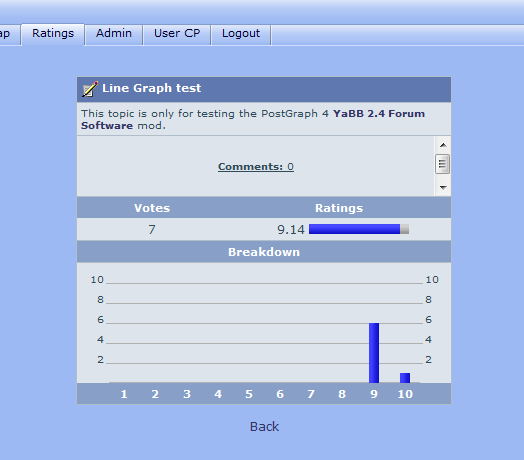Screen dimensions: 524x460
Task: Select the Logout tab
Action: pyautogui.click(x=241, y=33)
